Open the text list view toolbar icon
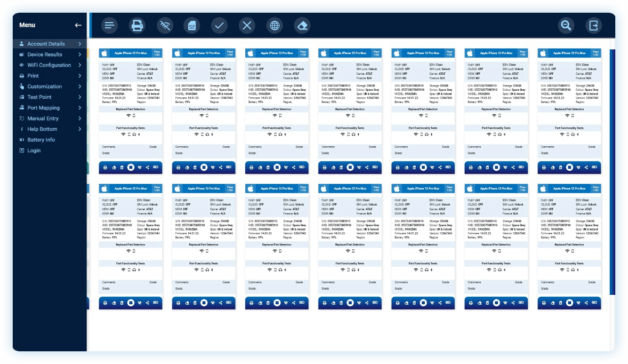628x364 pixels. pyautogui.click(x=109, y=25)
